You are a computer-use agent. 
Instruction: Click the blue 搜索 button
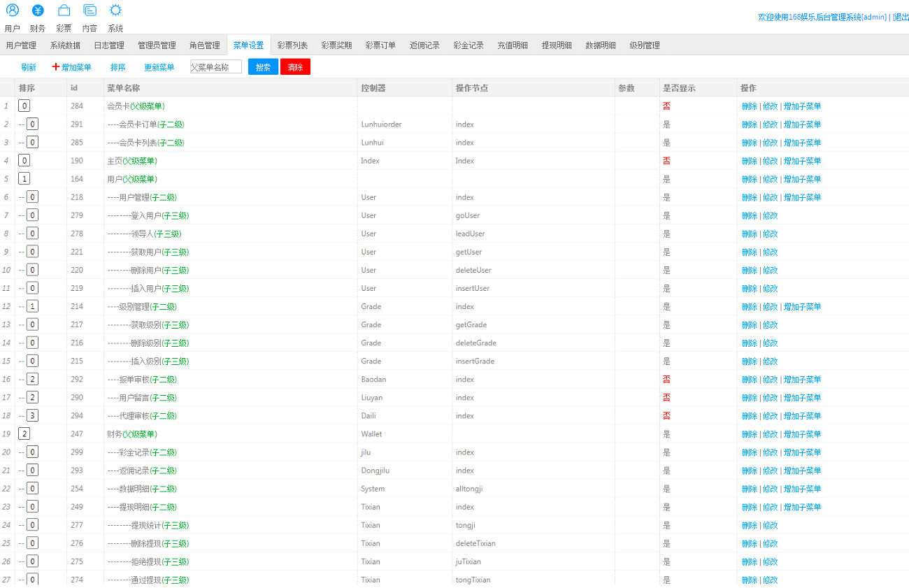click(x=263, y=67)
